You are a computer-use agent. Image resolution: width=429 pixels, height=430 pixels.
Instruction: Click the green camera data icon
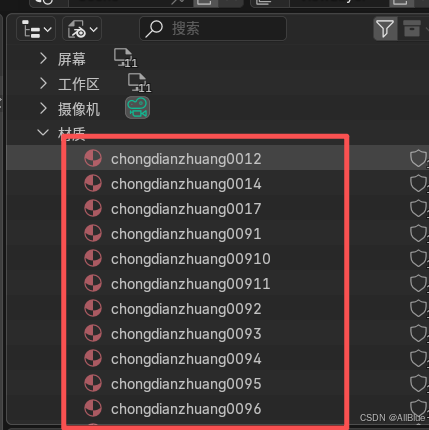[x=137, y=108]
